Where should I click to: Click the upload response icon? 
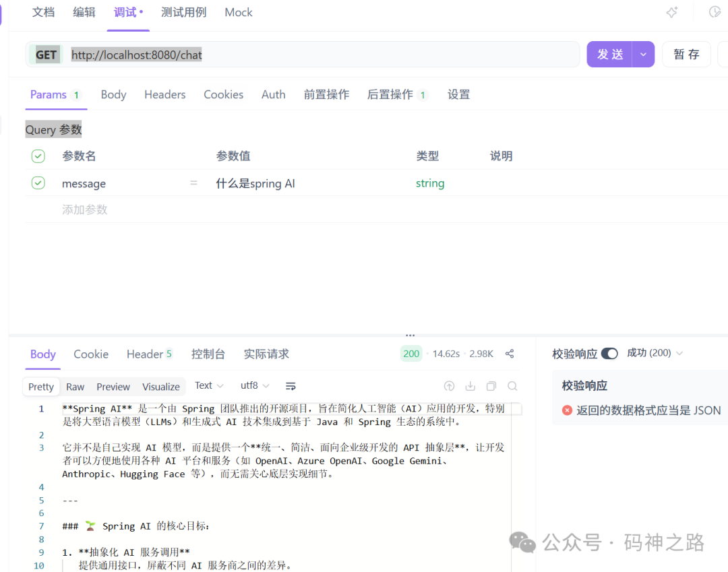pos(449,386)
